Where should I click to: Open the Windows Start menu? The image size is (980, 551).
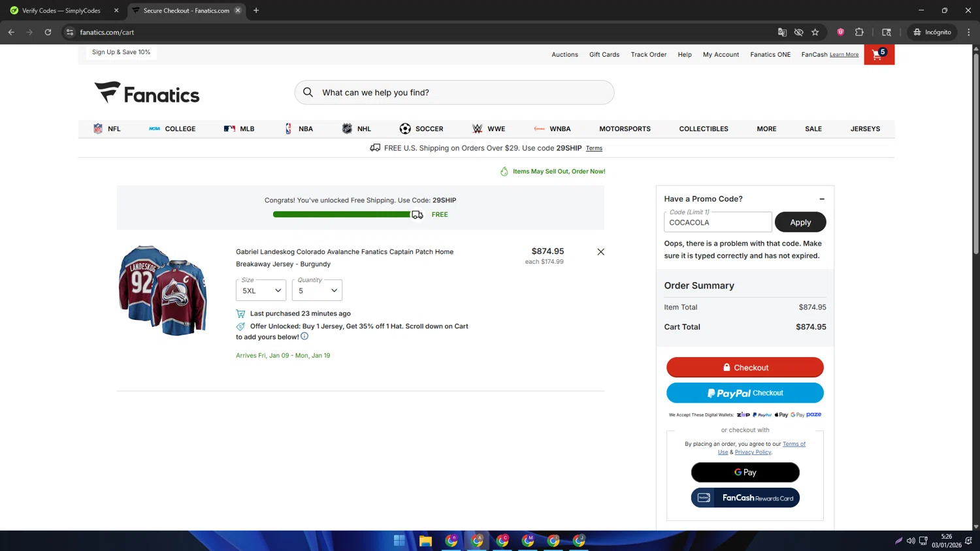click(399, 541)
